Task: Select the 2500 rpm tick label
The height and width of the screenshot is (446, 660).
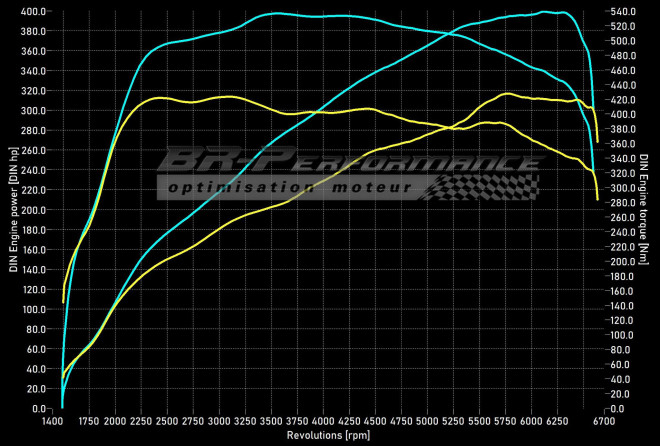Action: pyautogui.click(x=167, y=423)
